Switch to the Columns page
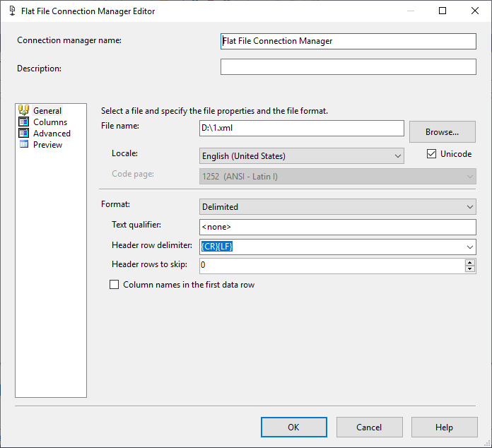This screenshot has height=448, width=492. pyautogui.click(x=50, y=122)
